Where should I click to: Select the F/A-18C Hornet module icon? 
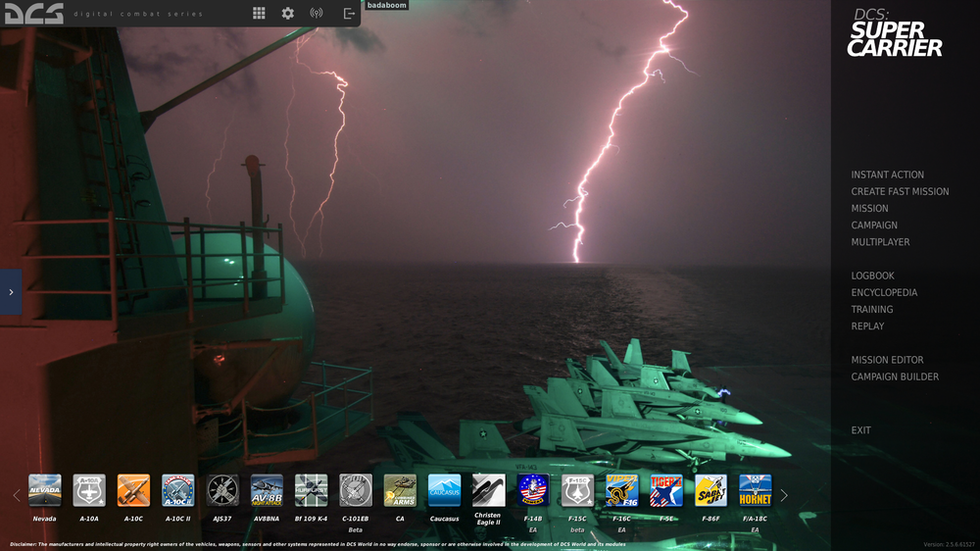(x=755, y=489)
